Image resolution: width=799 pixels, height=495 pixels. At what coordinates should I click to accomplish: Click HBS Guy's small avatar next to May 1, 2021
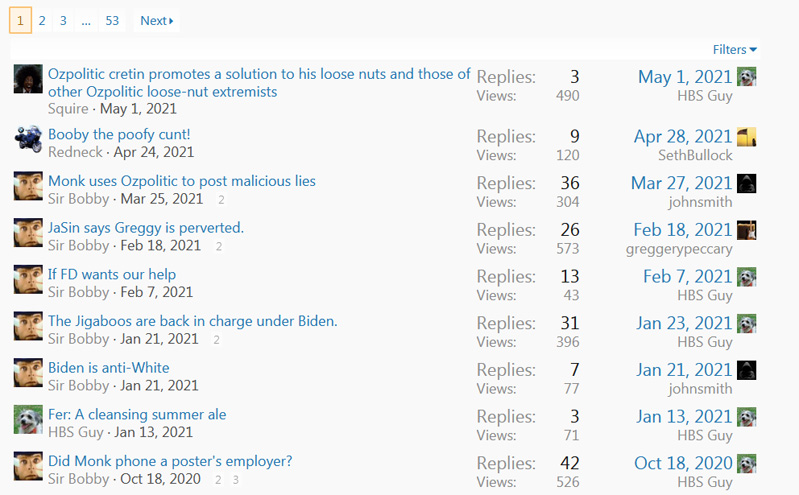[747, 77]
